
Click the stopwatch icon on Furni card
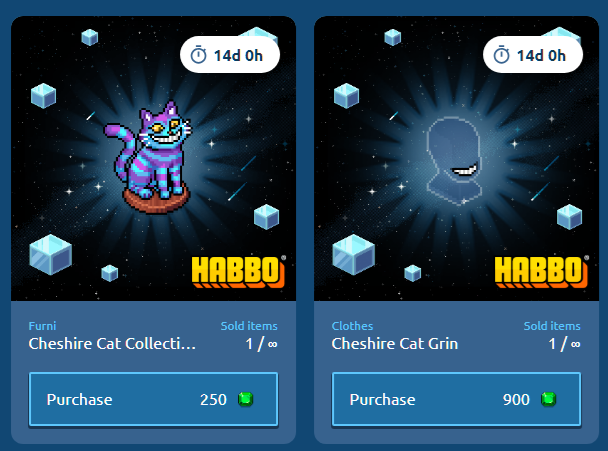point(199,55)
